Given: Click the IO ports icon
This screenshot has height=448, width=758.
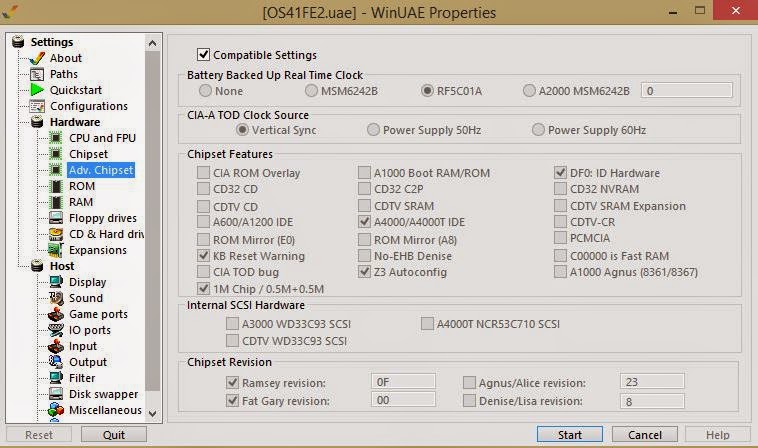Looking at the screenshot, I should 56,330.
